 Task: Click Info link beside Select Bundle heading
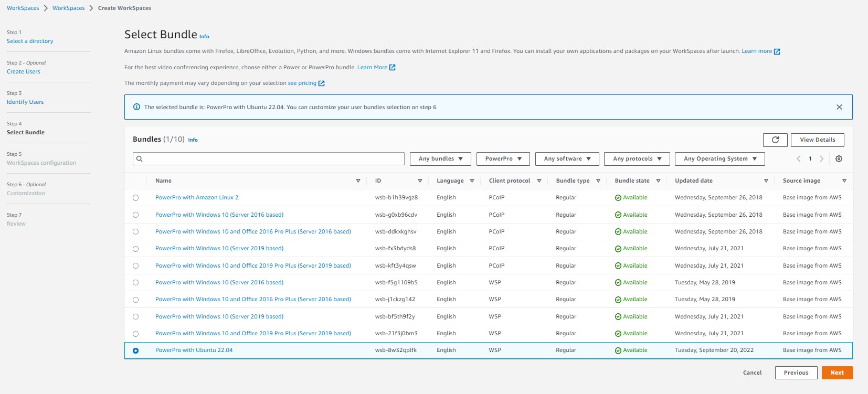point(204,37)
